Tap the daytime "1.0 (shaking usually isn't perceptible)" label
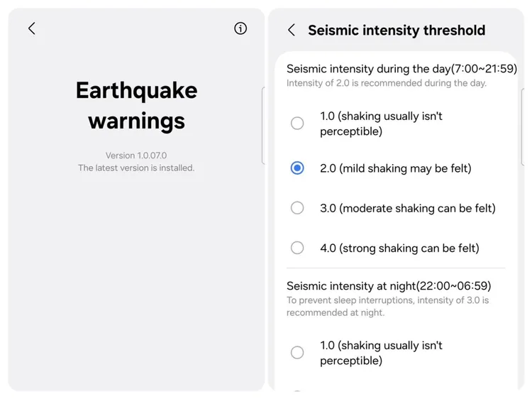The height and width of the screenshot is (399, 532). [x=381, y=124]
